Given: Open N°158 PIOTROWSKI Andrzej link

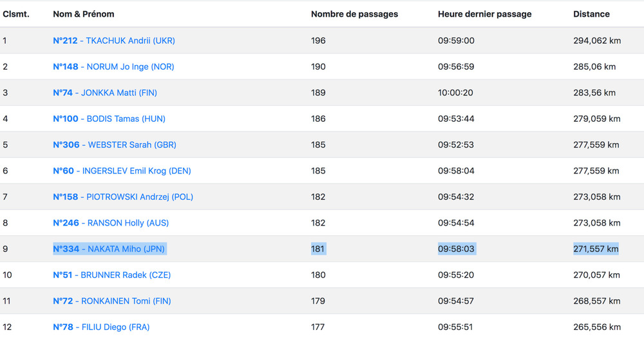Looking at the screenshot, I should (x=123, y=197).
